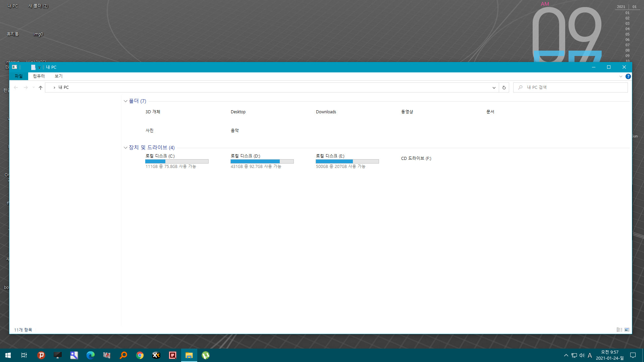Select the 새 폴더 (2) desktop icon

pos(38,6)
